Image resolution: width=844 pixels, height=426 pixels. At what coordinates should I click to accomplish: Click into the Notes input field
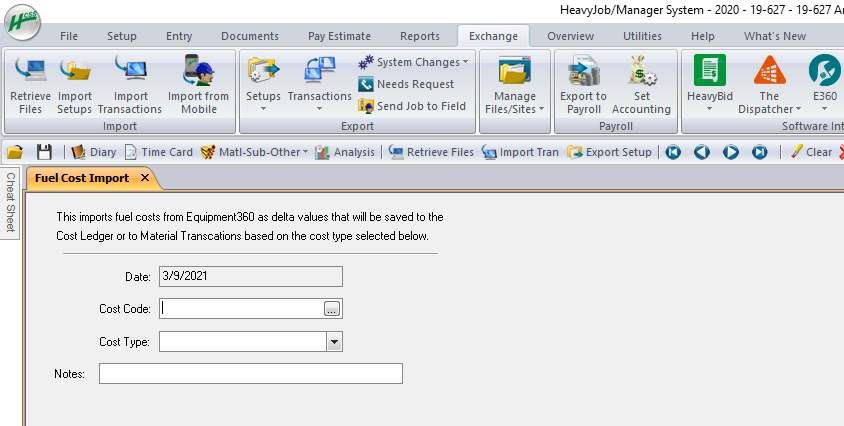tap(251, 374)
